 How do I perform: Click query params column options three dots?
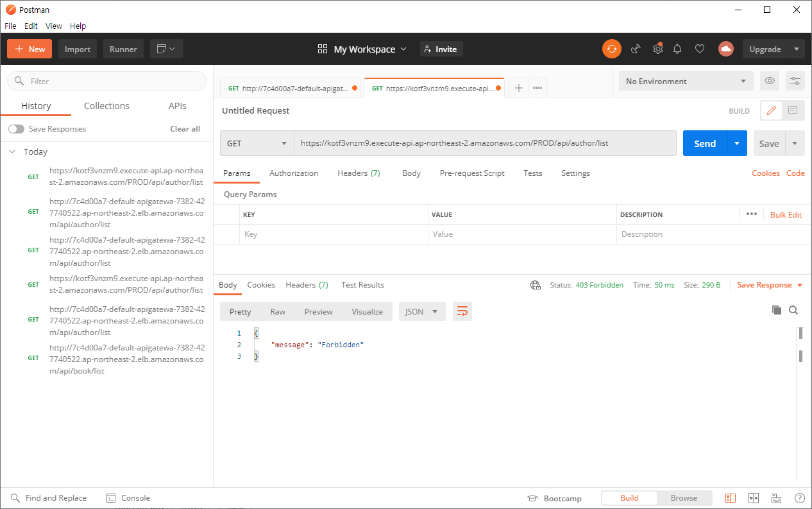pyautogui.click(x=752, y=214)
